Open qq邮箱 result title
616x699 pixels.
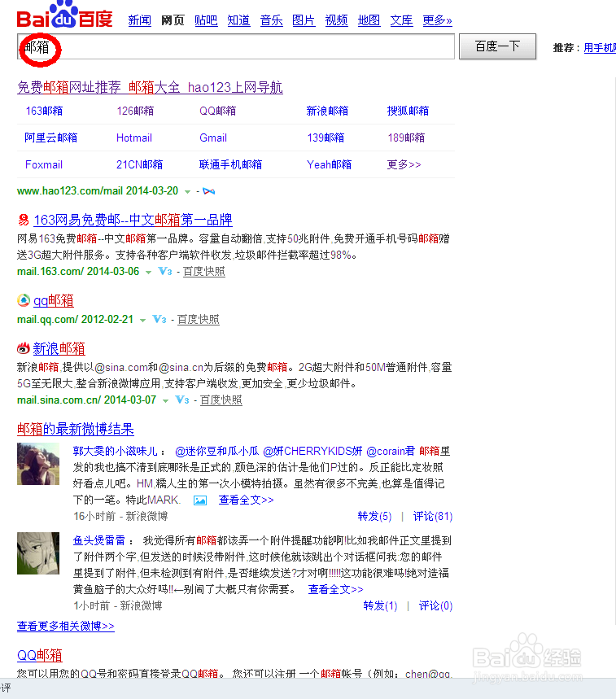[54, 301]
